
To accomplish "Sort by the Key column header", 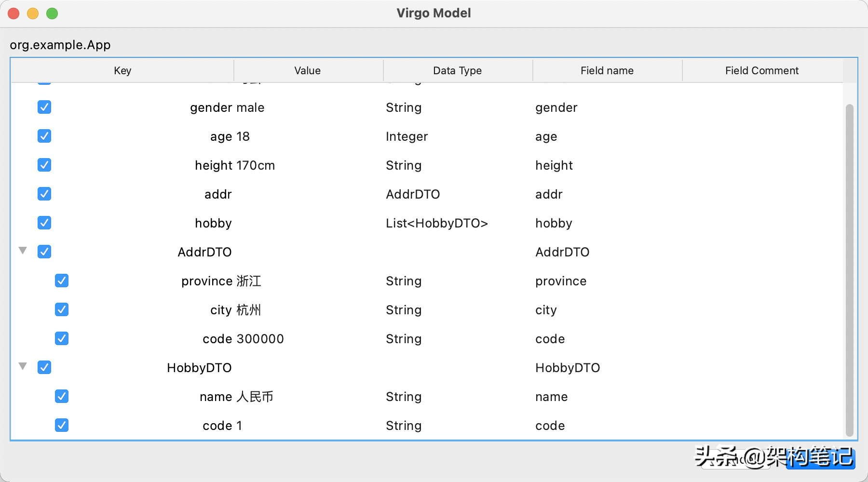I will 122,70.
